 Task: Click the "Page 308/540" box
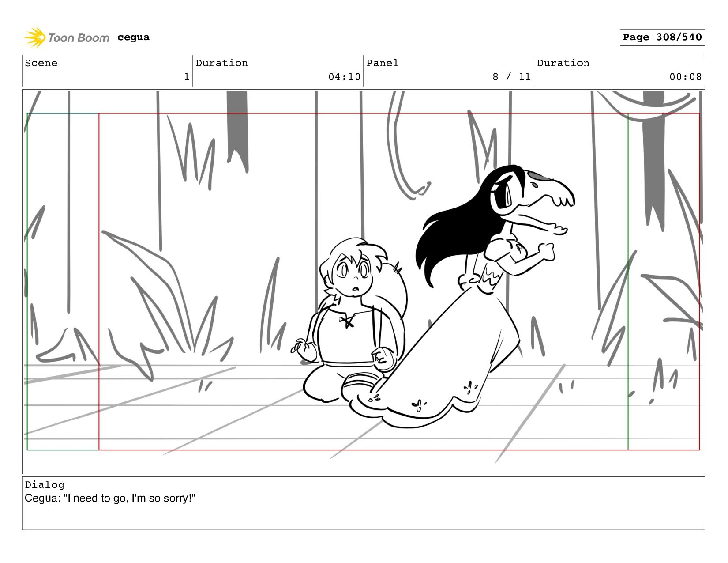click(x=662, y=38)
